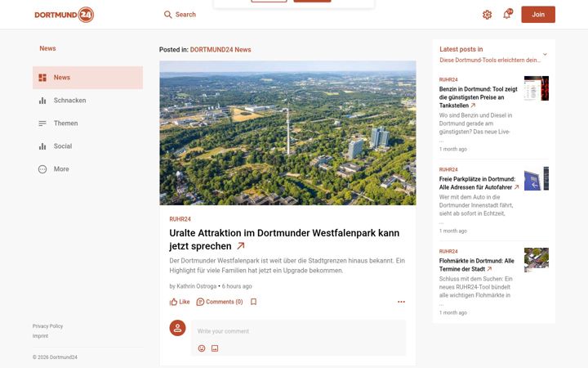Image resolution: width=588 pixels, height=368 pixels.
Task: Open Social in the sidebar
Action: [87, 146]
